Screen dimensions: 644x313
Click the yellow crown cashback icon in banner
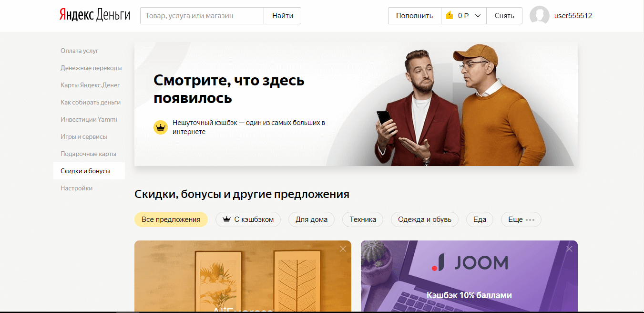(161, 127)
